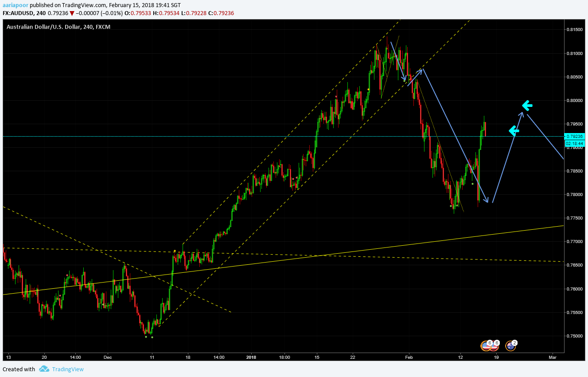Open the TradingView link in footer

pos(68,369)
